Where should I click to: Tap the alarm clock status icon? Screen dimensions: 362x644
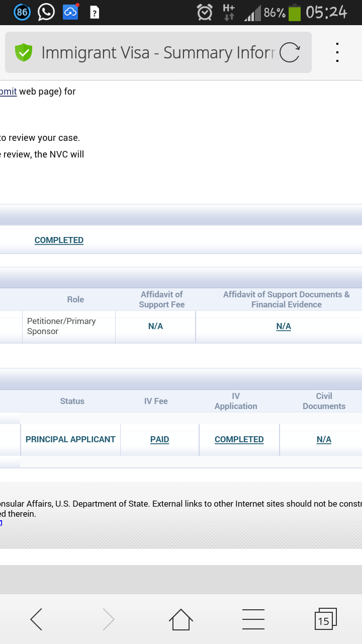click(205, 12)
